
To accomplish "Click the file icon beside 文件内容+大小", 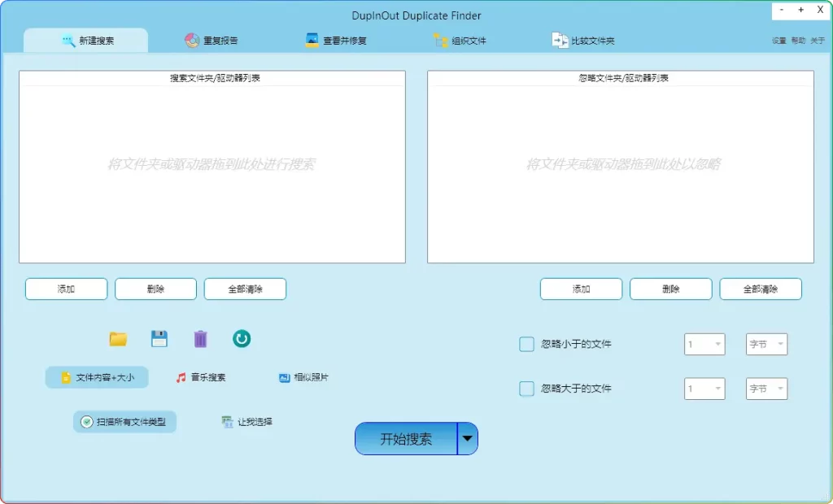I will coord(66,378).
